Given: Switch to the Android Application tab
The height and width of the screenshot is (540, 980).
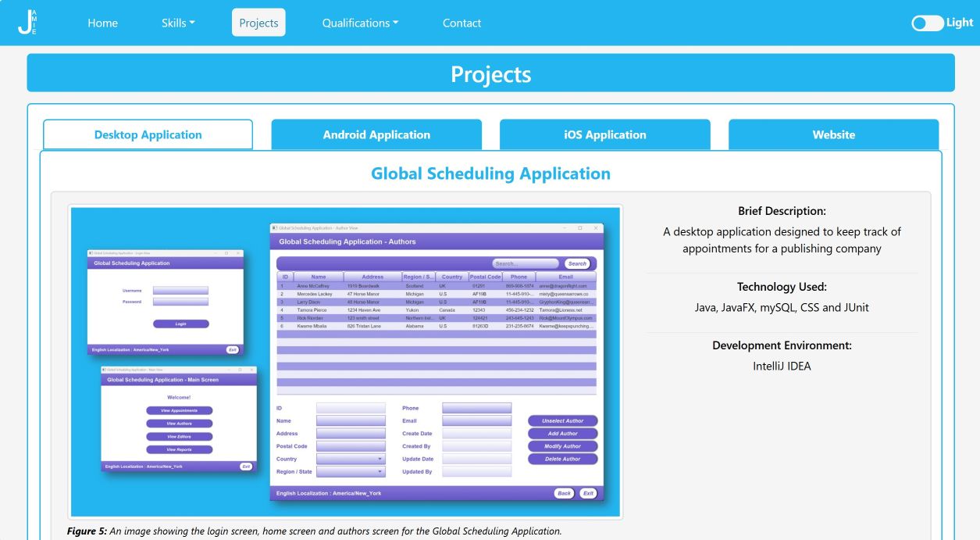Looking at the screenshot, I should (376, 134).
